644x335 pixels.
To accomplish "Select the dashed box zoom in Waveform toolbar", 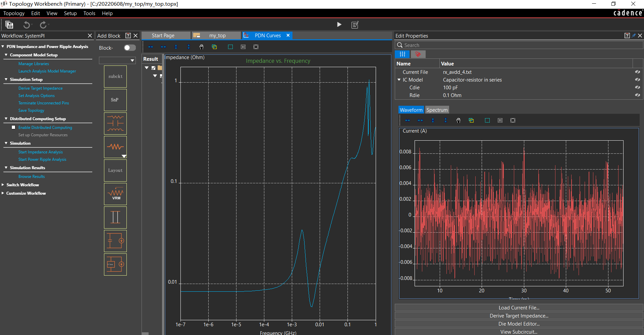I will point(487,121).
